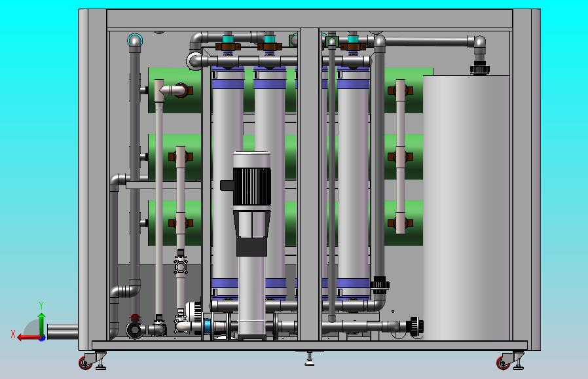Click the red X axis arrow of triad
Viewport: 588px width, 379px height.
(x=29, y=337)
